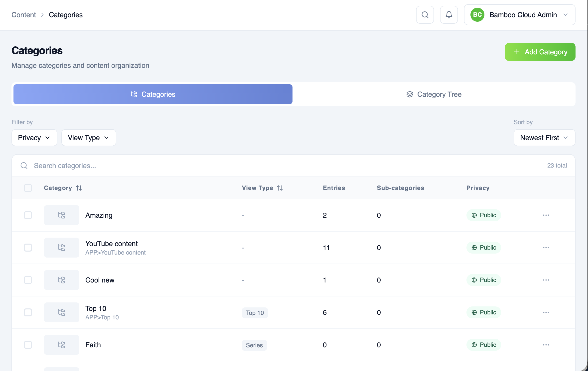Go to Content breadcrumb link
588x371 pixels.
(24, 15)
